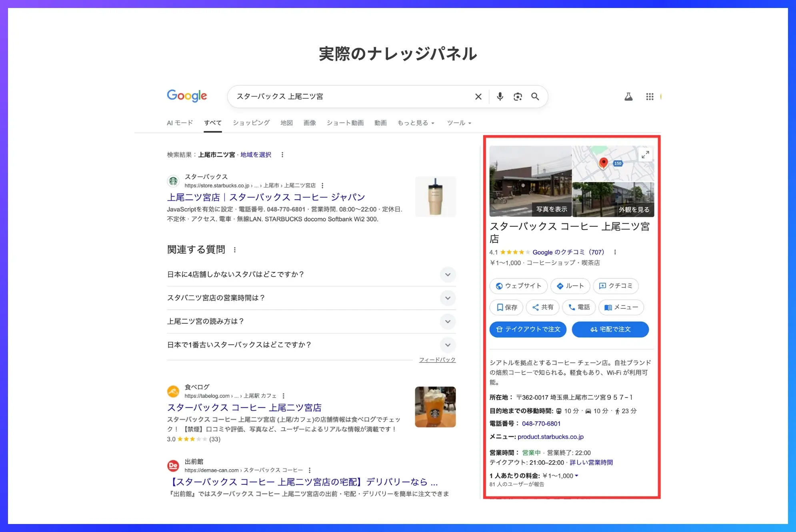Click the 写真を表示 store photo
The image size is (796, 532).
(x=530, y=181)
